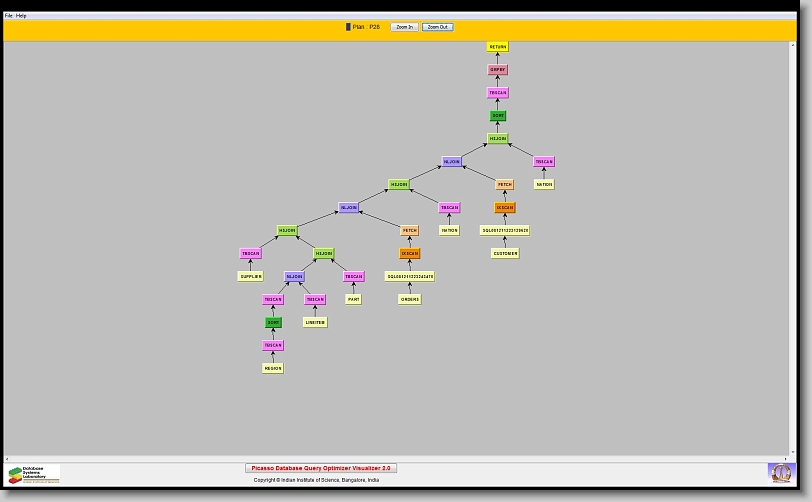Image resolution: width=812 pixels, height=502 pixels.
Task: Select the PART table node
Action: pos(353,299)
